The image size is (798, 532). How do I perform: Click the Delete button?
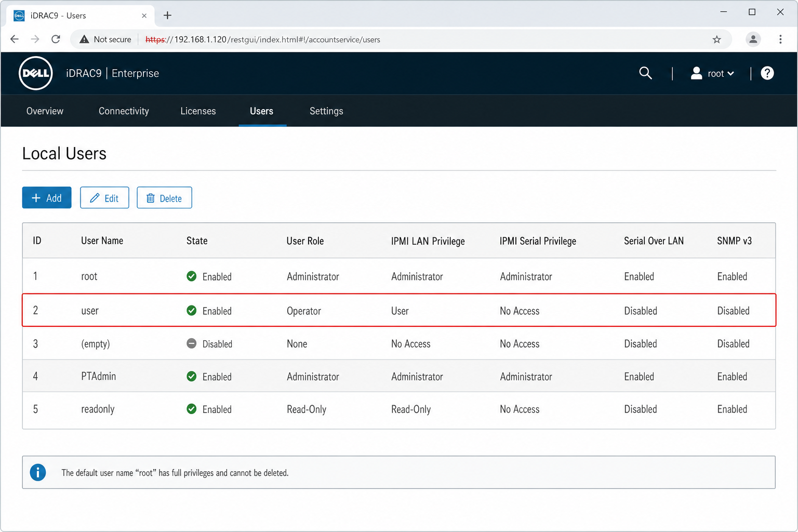[x=164, y=198]
